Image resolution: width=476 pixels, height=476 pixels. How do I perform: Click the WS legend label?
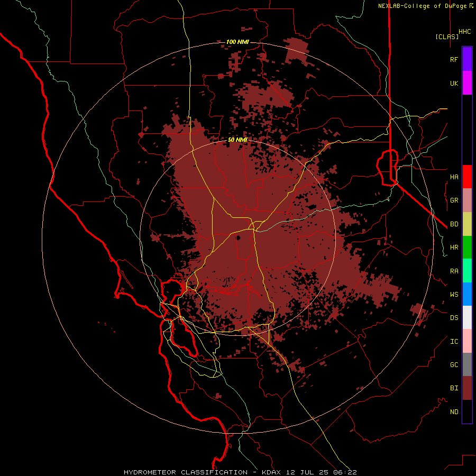454,294
